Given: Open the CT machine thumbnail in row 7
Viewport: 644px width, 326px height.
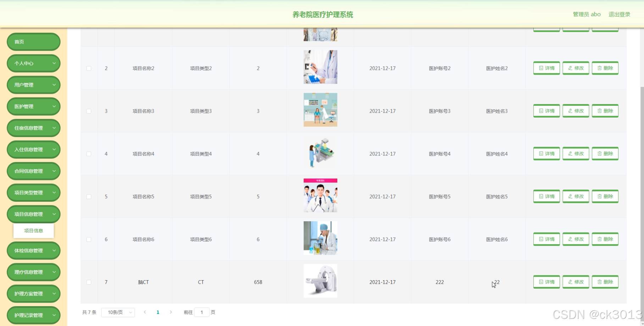Looking at the screenshot, I should coord(320,281).
